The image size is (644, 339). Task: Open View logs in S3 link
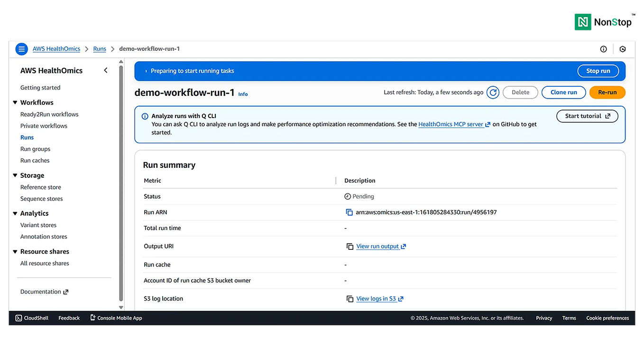[380, 299]
